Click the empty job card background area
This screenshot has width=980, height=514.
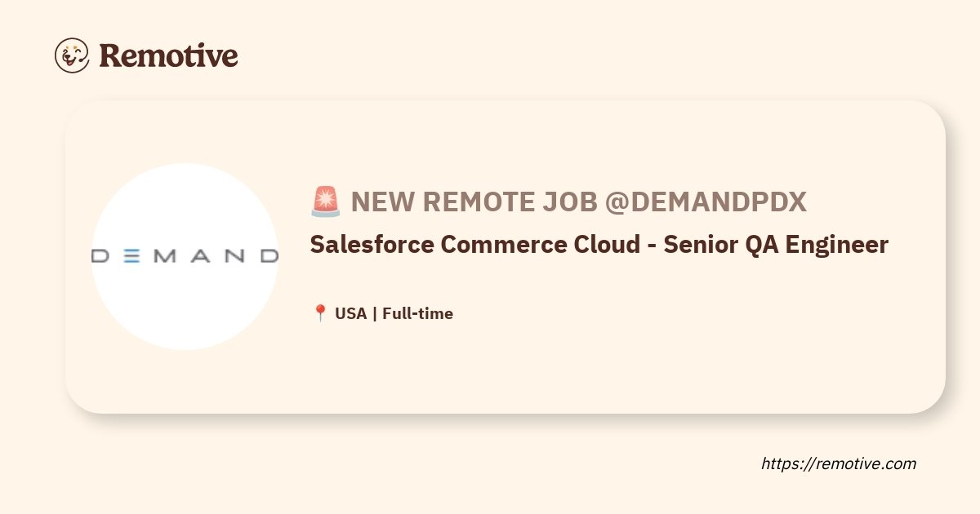click(x=621, y=367)
